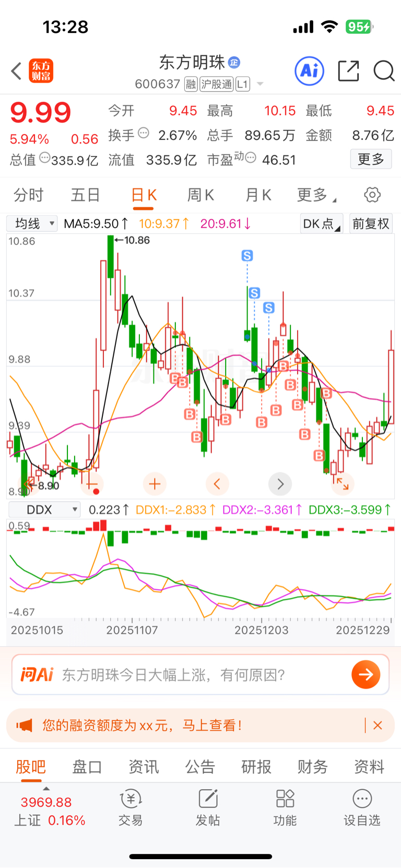The width and height of the screenshot is (401, 868).
Task: Tap the minus zoom-out chart button
Action: [92, 484]
